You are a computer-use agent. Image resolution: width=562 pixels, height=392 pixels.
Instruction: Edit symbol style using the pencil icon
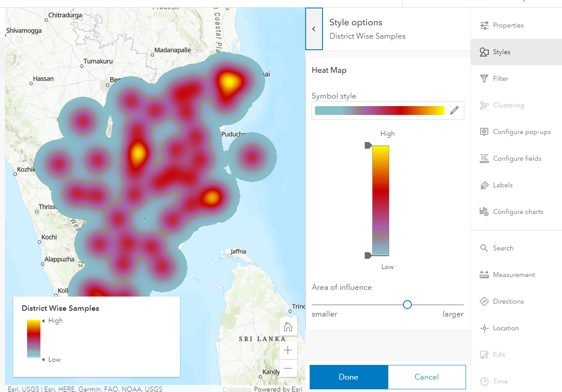coord(454,110)
